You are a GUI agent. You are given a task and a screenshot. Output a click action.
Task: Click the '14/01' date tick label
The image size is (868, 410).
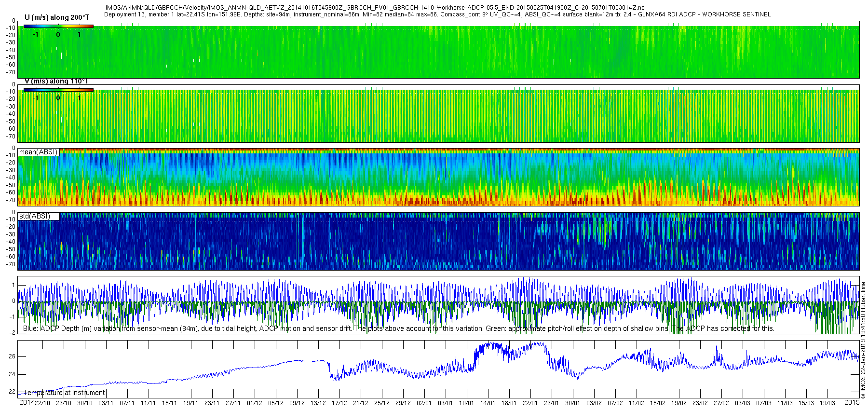tap(488, 403)
